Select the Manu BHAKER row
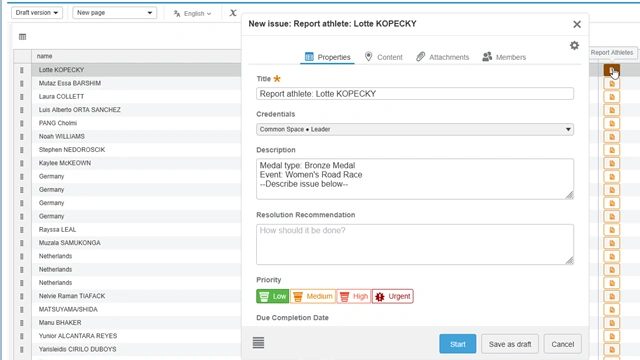The height and width of the screenshot is (360, 640). (x=136, y=322)
